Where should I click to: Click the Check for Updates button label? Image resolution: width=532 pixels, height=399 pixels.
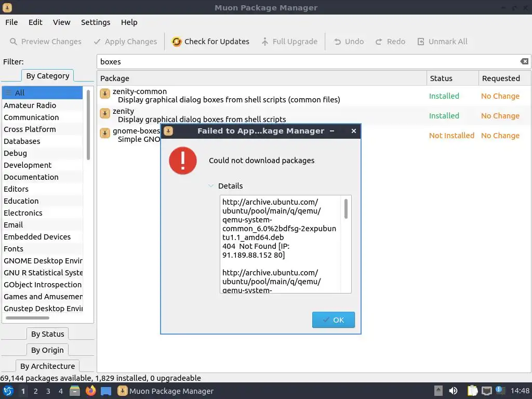click(x=217, y=42)
